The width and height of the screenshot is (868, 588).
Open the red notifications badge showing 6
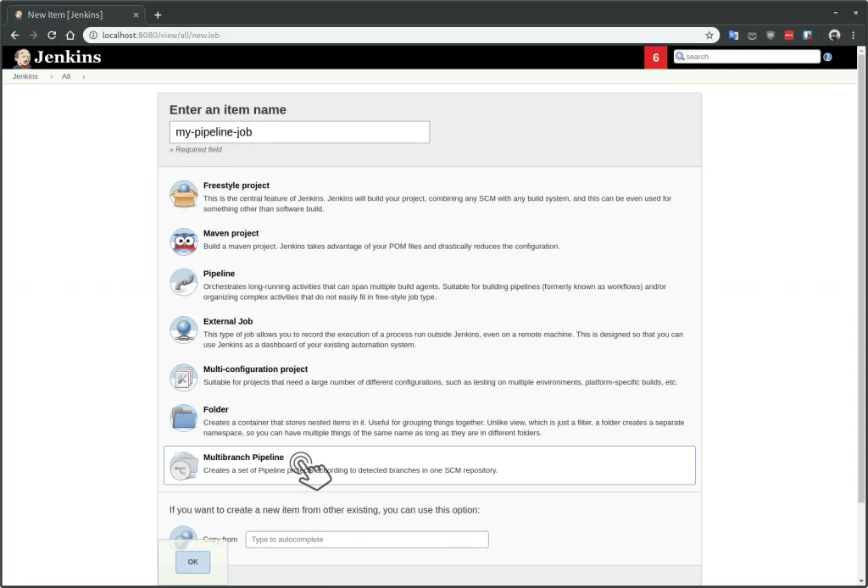click(656, 58)
